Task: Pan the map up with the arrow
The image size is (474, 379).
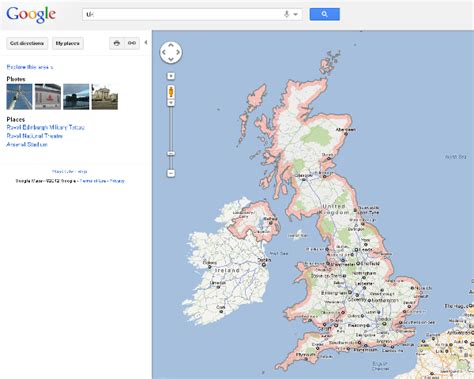Action: coord(171,45)
